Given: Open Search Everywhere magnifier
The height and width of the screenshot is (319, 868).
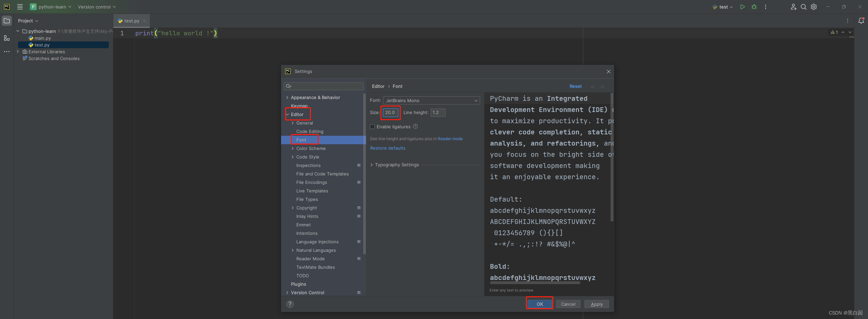Looking at the screenshot, I should coord(804,7).
